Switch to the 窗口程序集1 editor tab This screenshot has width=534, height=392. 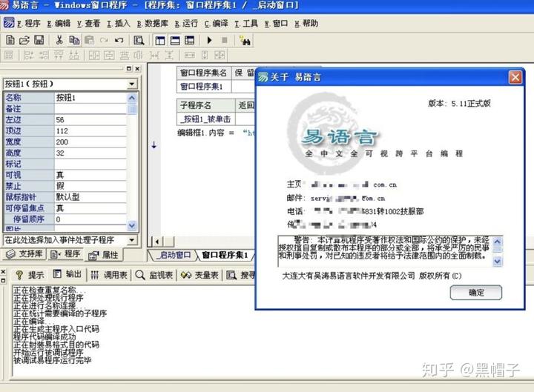(225, 255)
